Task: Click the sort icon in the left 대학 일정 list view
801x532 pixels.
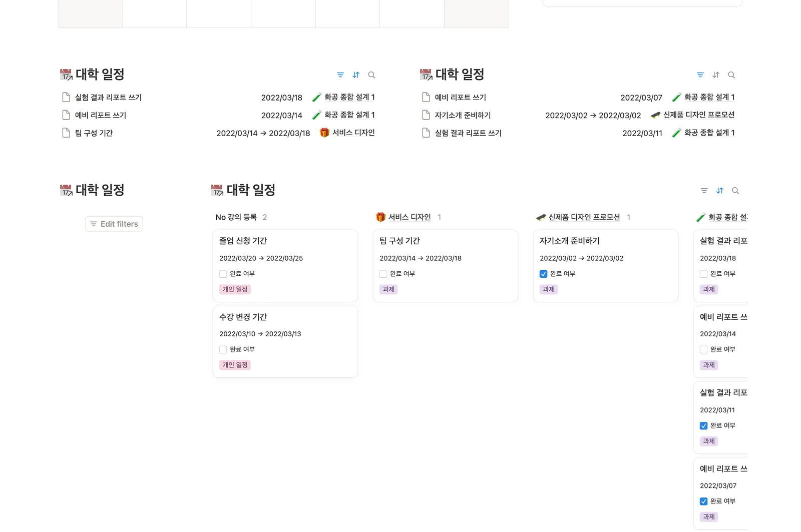Action: pos(356,75)
